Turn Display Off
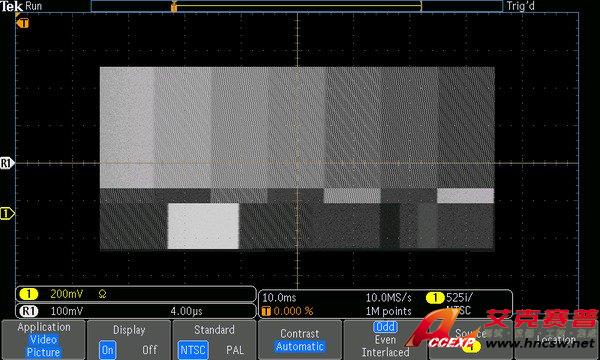Viewport: 600px width, 360px height. pyautogui.click(x=150, y=350)
